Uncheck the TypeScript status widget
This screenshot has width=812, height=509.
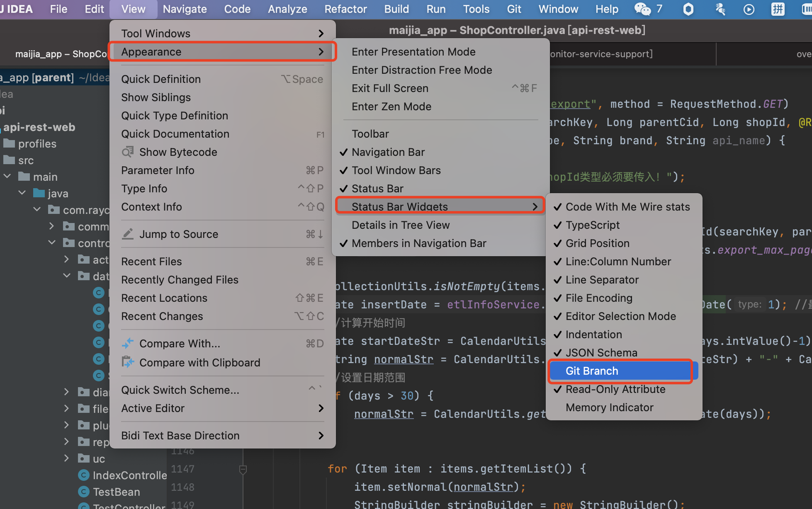coord(593,225)
